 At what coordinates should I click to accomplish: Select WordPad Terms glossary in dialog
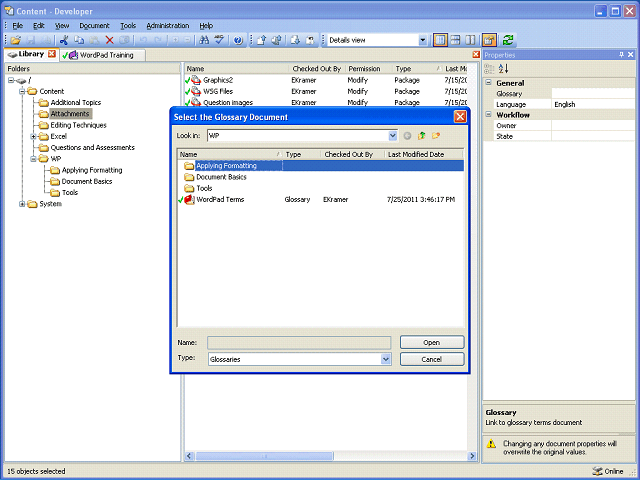point(220,200)
